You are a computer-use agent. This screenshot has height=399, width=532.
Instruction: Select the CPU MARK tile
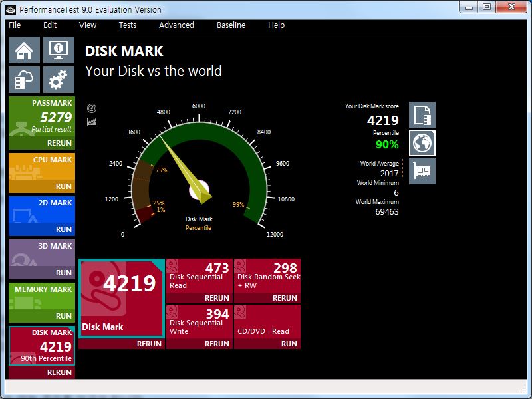pos(42,167)
